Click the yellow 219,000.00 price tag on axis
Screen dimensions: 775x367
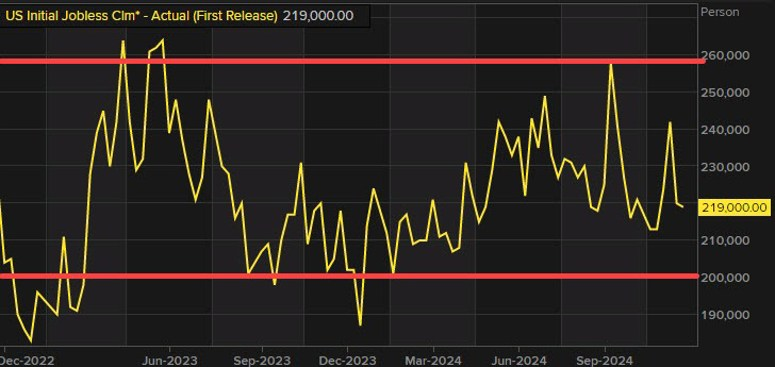pyautogui.click(x=735, y=207)
